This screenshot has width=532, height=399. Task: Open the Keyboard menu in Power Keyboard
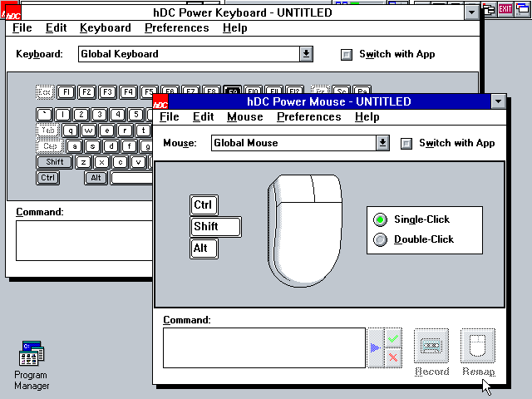coord(106,27)
